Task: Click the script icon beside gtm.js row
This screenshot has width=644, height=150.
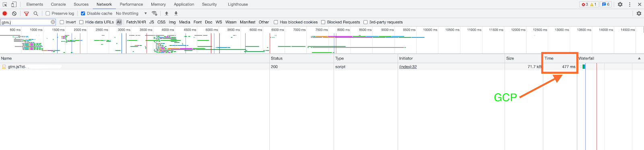Action: tap(4, 67)
